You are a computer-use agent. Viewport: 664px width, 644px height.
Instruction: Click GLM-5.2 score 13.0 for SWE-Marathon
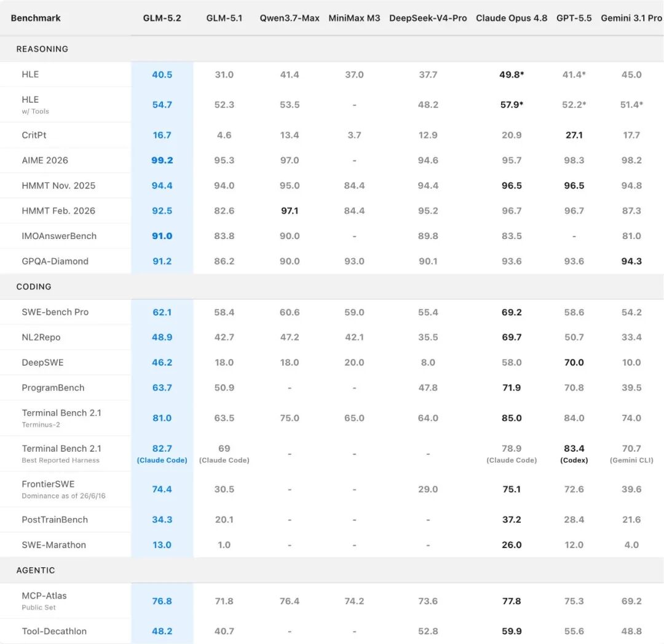[x=162, y=545]
